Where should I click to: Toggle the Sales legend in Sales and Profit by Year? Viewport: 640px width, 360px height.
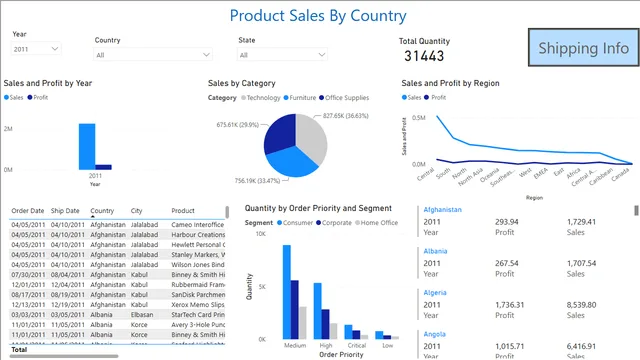[14, 97]
